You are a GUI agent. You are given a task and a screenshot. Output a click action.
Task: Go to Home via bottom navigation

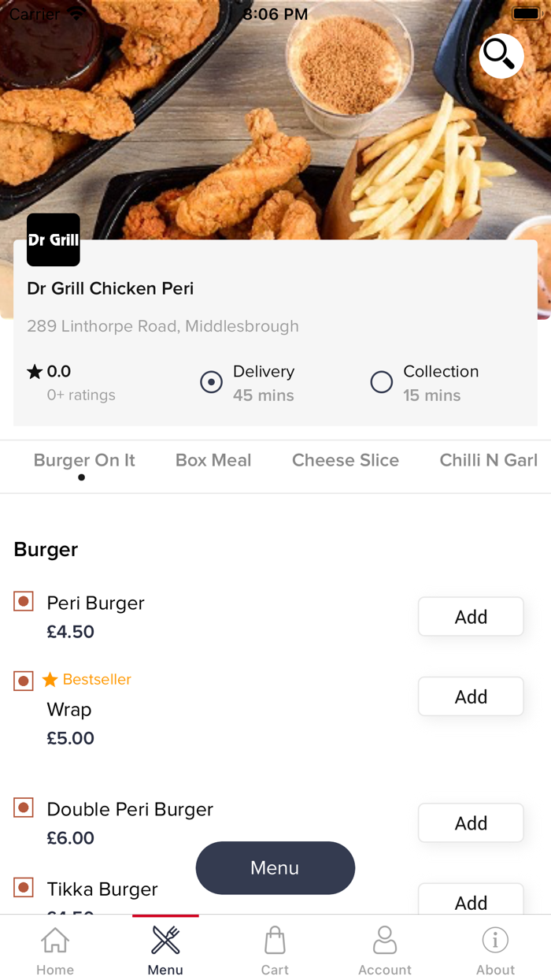click(x=54, y=948)
